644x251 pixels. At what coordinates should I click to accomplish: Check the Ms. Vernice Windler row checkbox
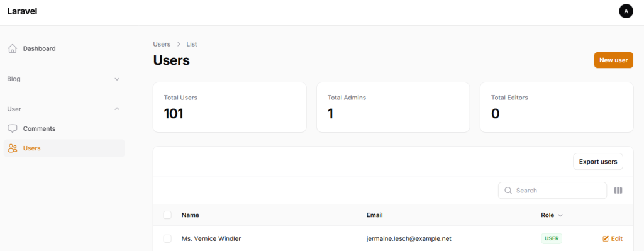click(167, 238)
